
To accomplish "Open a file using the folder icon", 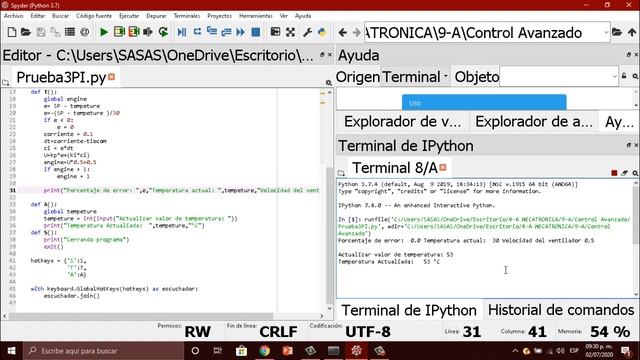I will 26,32.
